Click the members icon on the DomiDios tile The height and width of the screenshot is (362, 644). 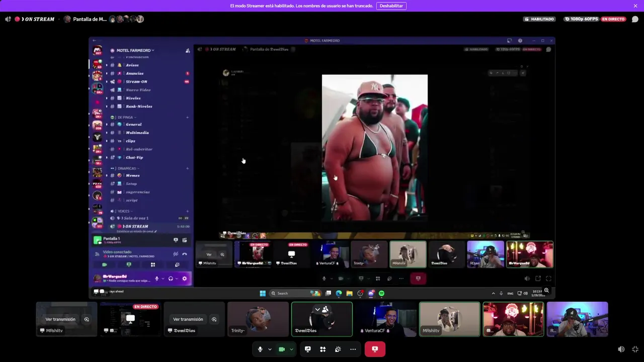[x=326, y=309]
